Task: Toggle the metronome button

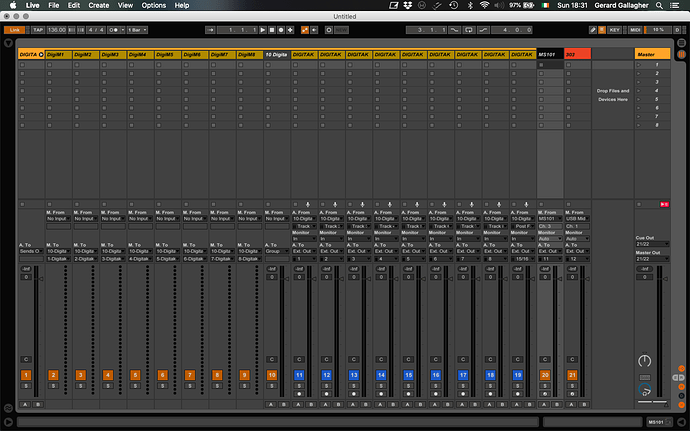Action: point(114,30)
